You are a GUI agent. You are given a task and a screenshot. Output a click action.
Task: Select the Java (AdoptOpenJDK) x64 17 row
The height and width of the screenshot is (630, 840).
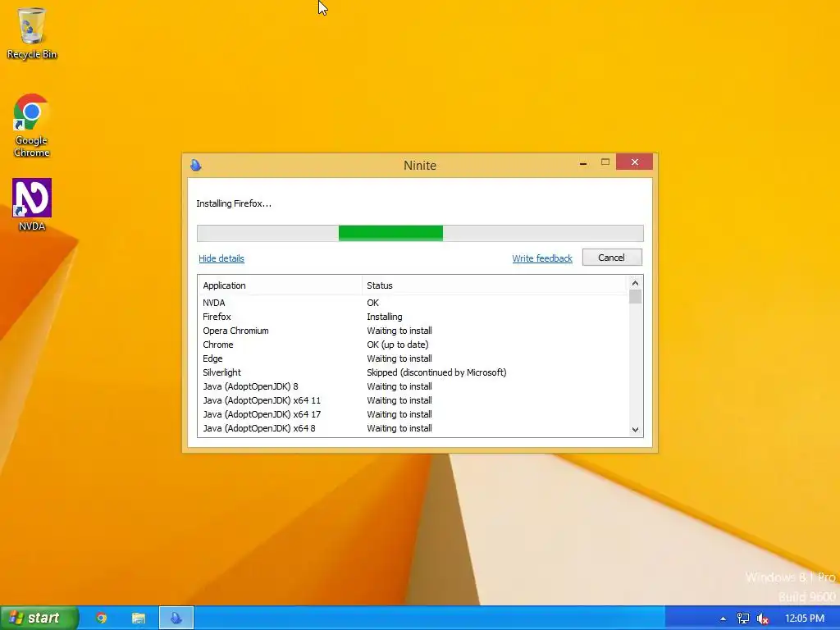tap(413, 414)
